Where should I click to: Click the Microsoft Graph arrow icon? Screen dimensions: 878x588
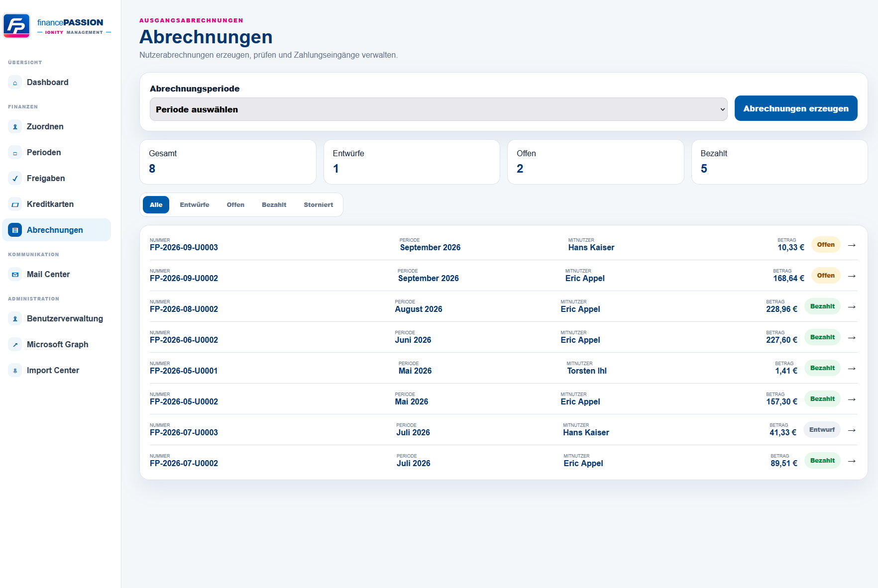pos(15,345)
